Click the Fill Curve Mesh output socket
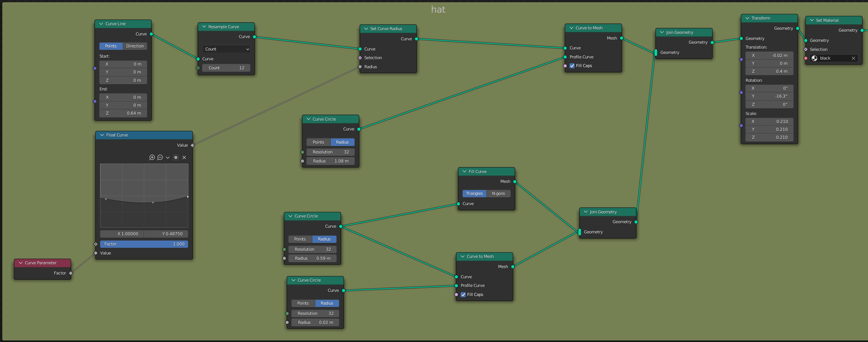Screen dimensions: 868x342 coord(515,182)
